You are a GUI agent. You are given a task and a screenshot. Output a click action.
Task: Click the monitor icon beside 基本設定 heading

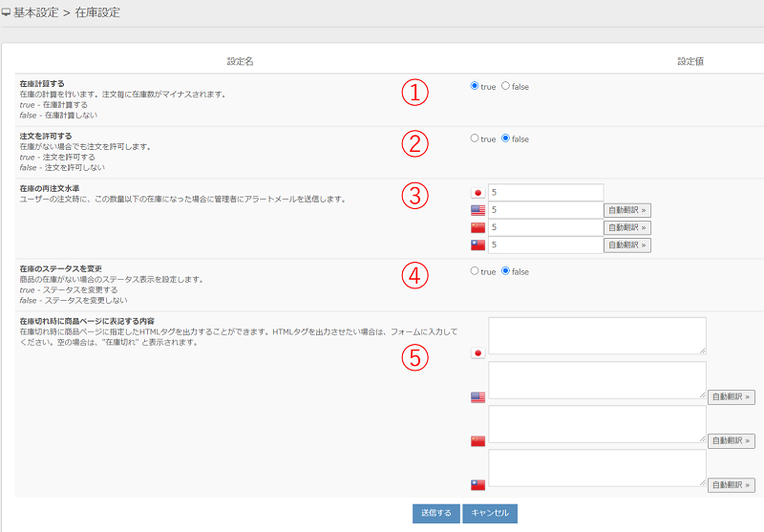7,13
